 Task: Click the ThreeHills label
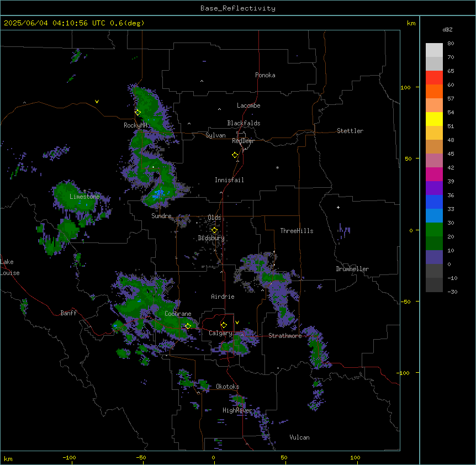point(297,231)
